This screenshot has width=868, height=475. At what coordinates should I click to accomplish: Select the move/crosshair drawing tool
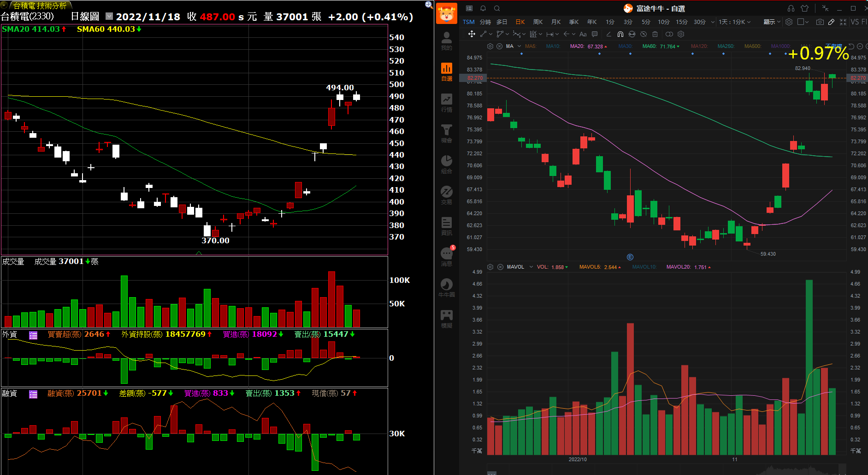[472, 34]
